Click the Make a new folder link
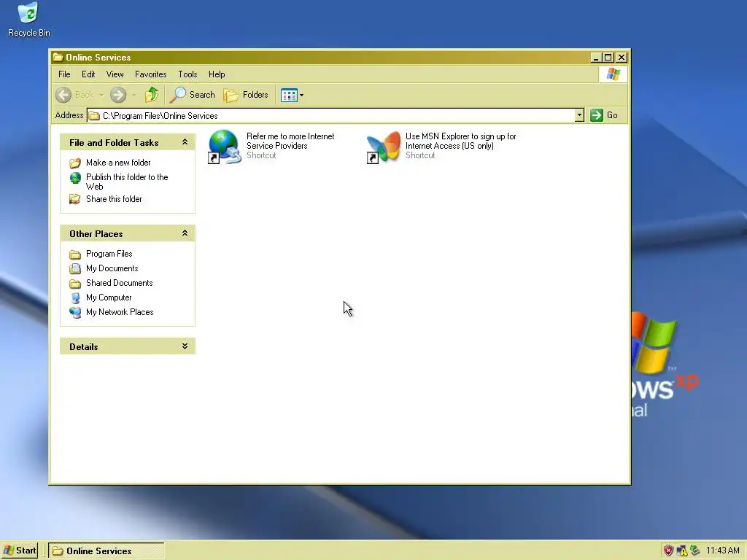The width and height of the screenshot is (747, 560). click(x=118, y=163)
